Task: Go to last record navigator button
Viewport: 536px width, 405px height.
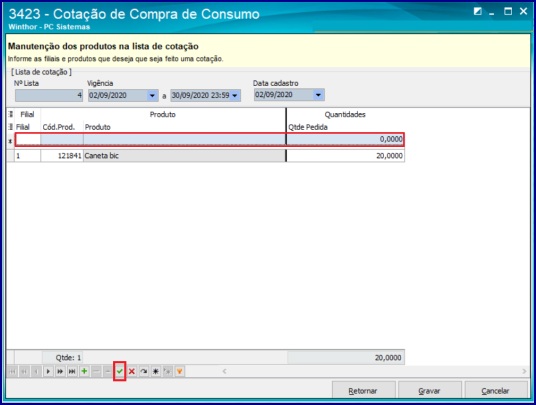Action: coord(72,372)
